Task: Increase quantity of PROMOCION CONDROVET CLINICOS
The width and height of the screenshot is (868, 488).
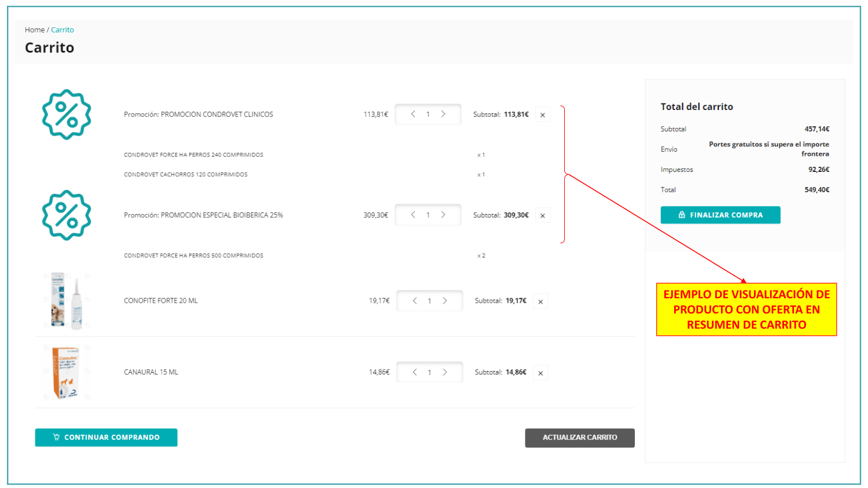Action: pos(443,115)
